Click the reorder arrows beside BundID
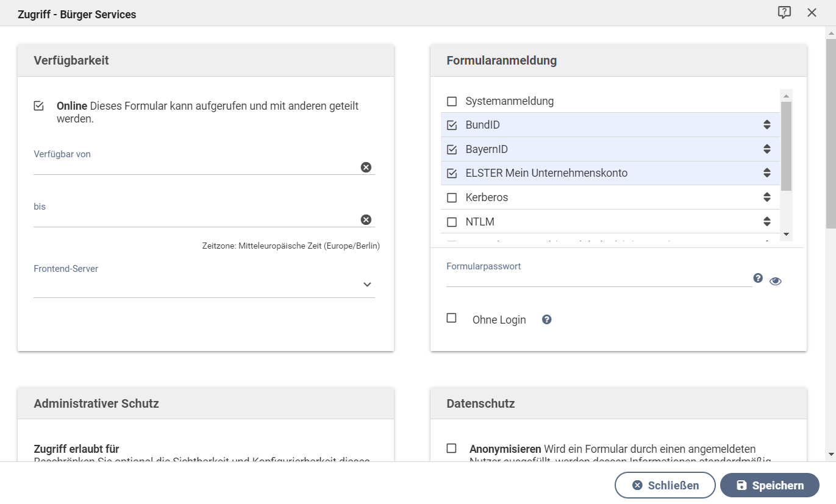The width and height of the screenshot is (836, 504). pos(766,124)
